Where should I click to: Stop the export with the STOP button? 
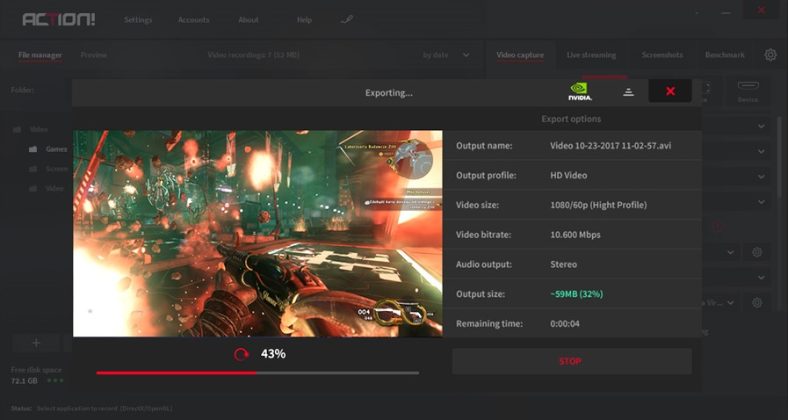coord(571,361)
